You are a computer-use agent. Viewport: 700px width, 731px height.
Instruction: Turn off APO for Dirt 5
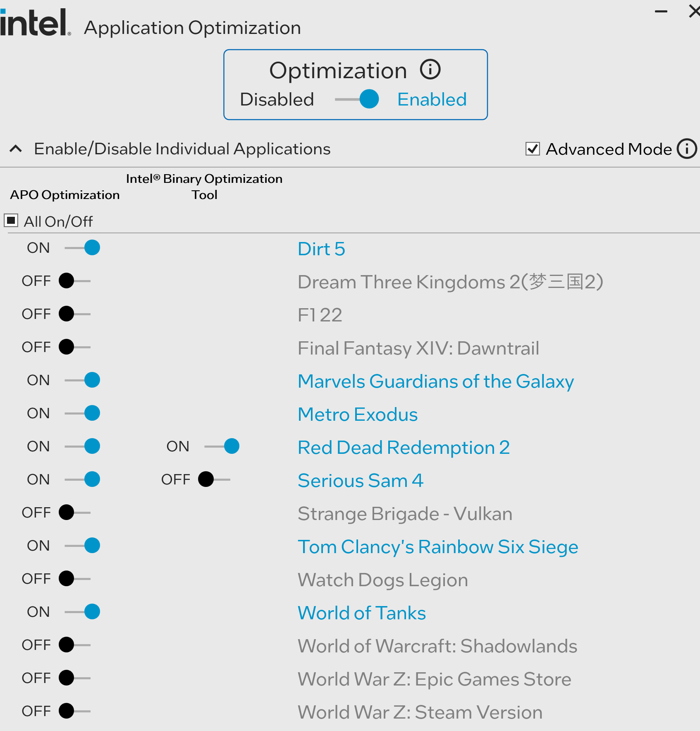83,248
